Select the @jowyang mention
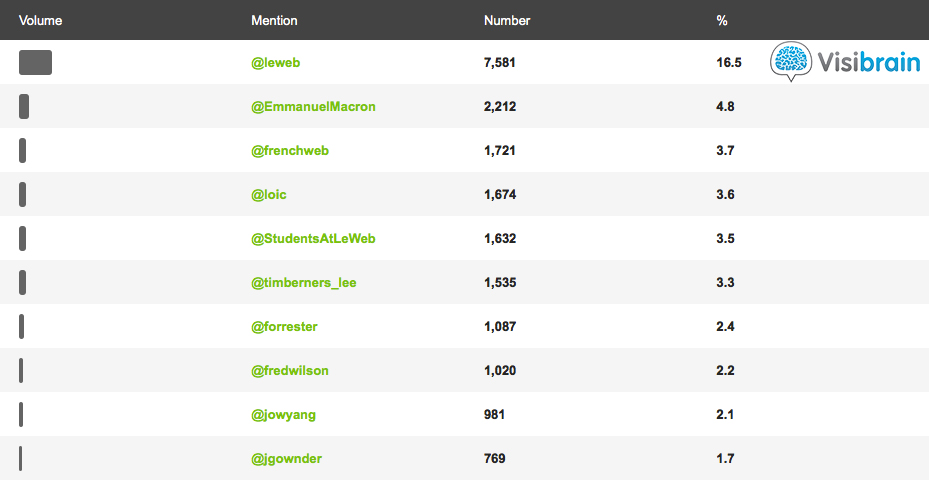The width and height of the screenshot is (929, 480). click(284, 415)
